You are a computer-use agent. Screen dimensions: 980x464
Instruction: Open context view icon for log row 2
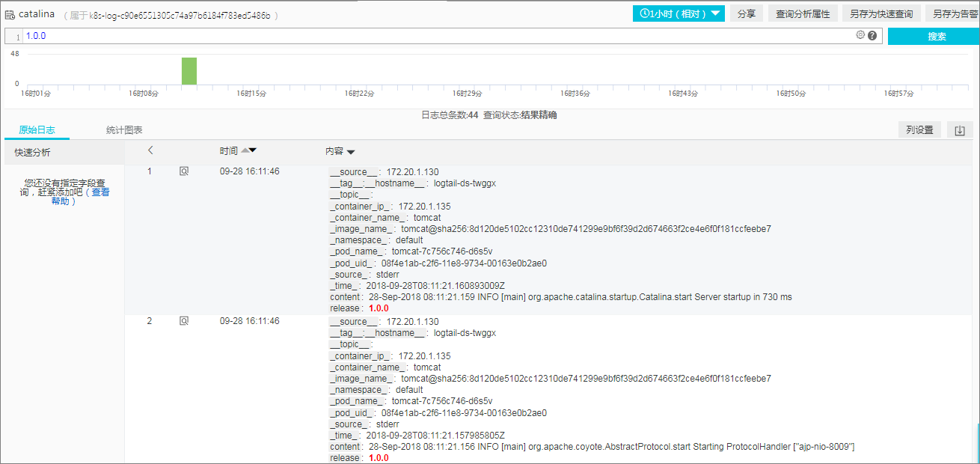[x=183, y=321]
